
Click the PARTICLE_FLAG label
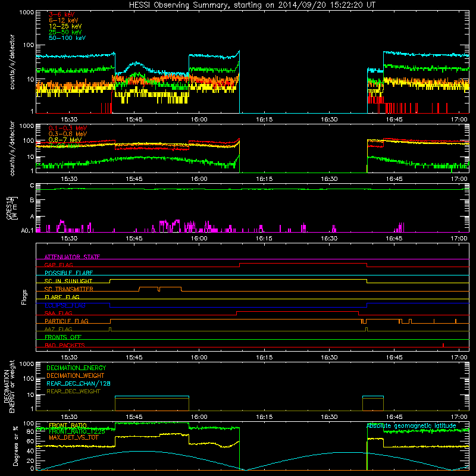click(x=67, y=321)
